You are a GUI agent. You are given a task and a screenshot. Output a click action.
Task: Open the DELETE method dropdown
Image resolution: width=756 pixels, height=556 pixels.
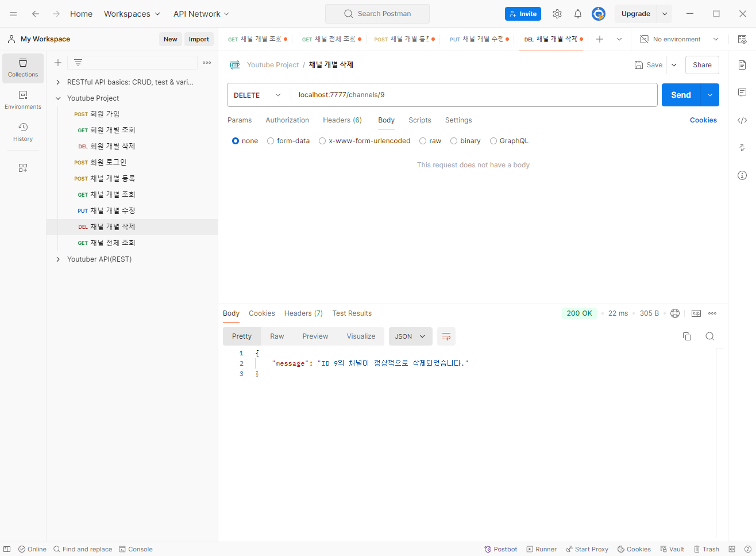click(x=258, y=95)
